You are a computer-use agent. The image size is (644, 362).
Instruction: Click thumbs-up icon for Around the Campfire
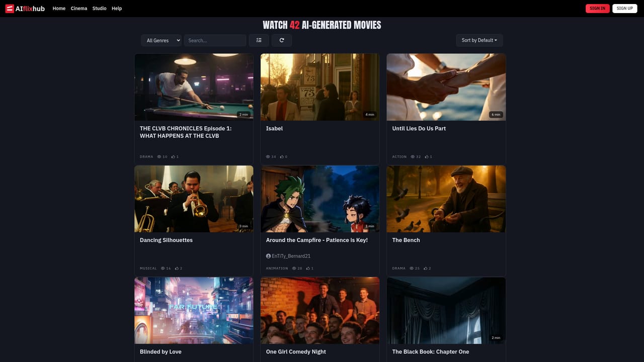[x=308, y=268]
